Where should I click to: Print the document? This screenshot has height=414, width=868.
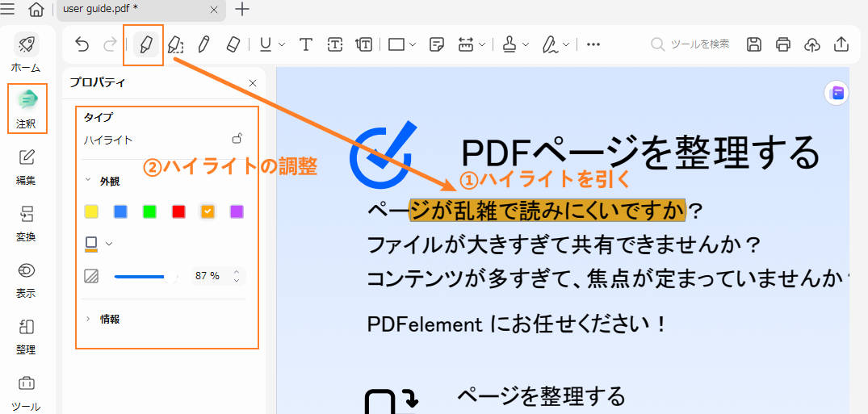[x=782, y=44]
